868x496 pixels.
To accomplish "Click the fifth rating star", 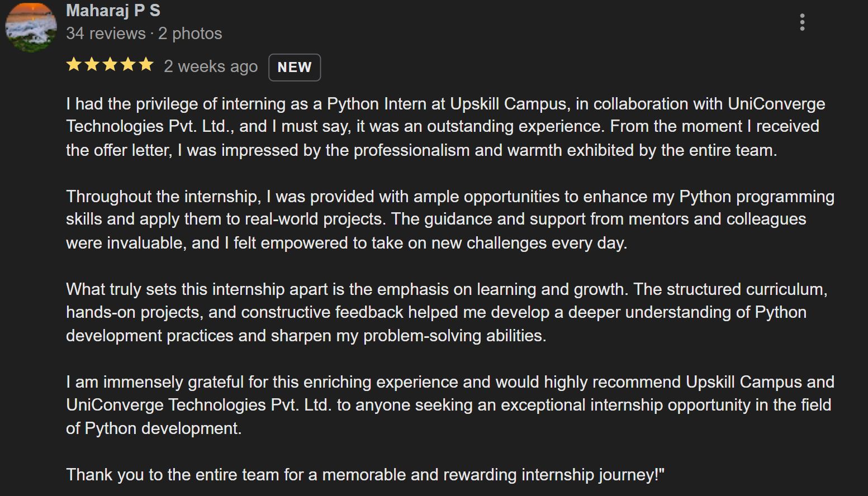I will coord(146,65).
